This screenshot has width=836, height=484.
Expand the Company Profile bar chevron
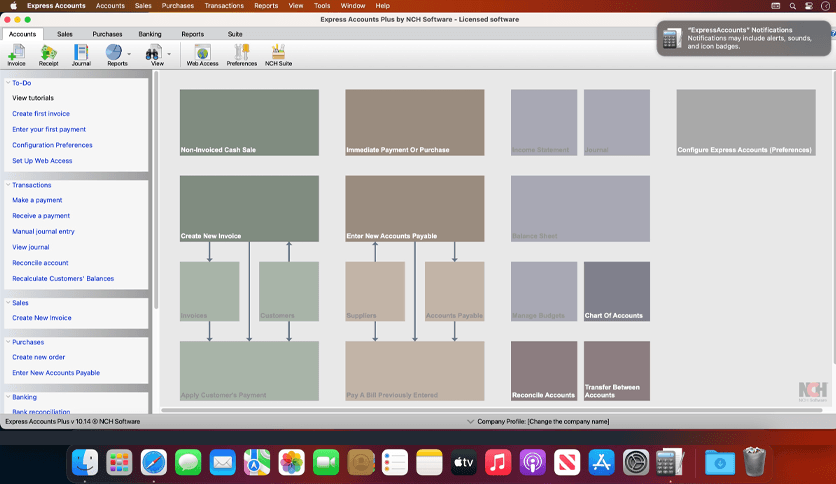pos(470,422)
